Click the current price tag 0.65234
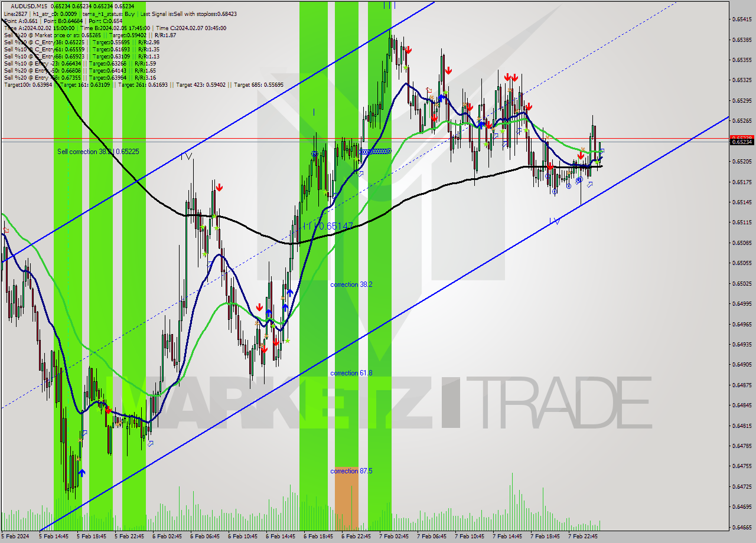Viewport: 756px width, 543px height. pos(742,142)
